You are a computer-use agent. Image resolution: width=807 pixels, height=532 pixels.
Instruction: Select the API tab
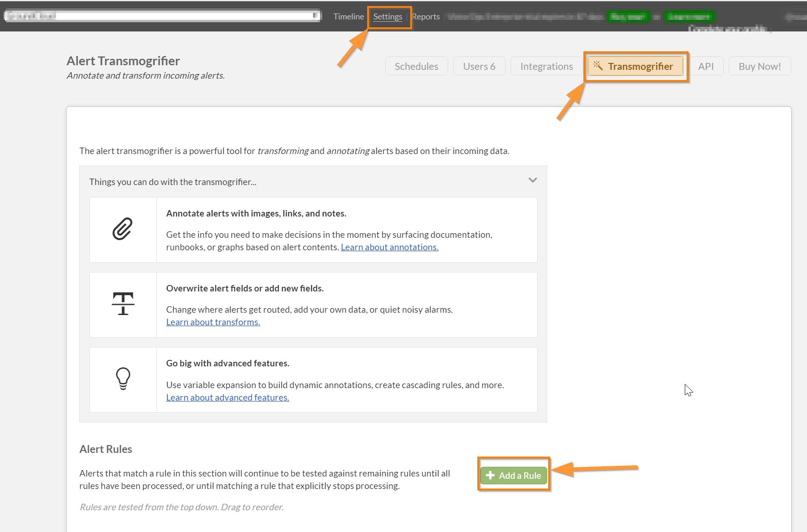pyautogui.click(x=706, y=66)
